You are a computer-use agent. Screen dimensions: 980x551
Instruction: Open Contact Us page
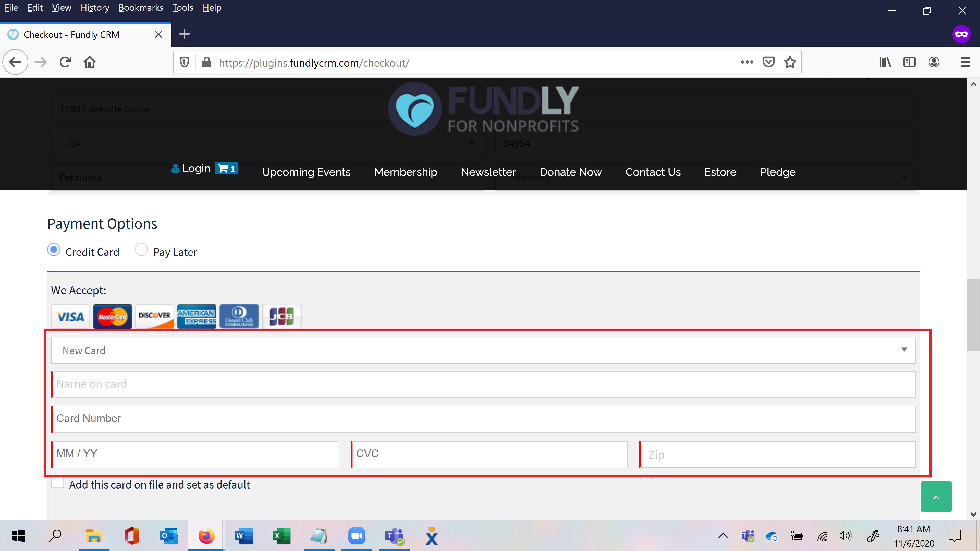pos(653,172)
